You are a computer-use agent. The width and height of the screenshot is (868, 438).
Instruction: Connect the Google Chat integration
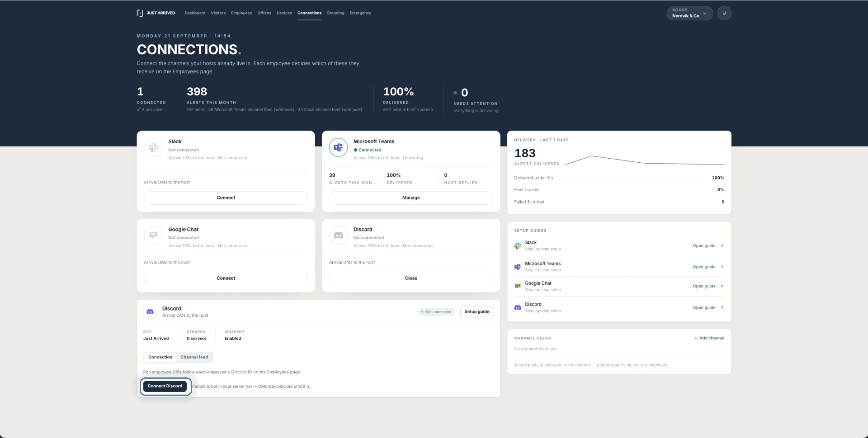coord(226,278)
